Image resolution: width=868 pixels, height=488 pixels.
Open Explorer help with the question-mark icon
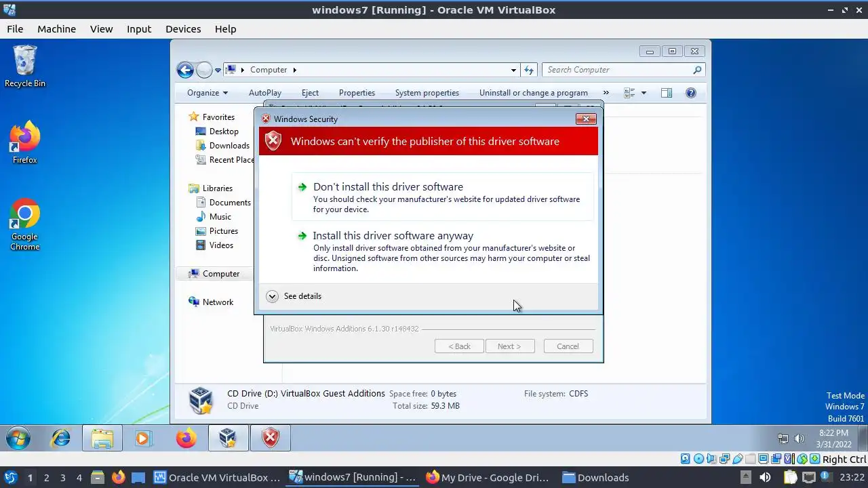click(x=691, y=93)
